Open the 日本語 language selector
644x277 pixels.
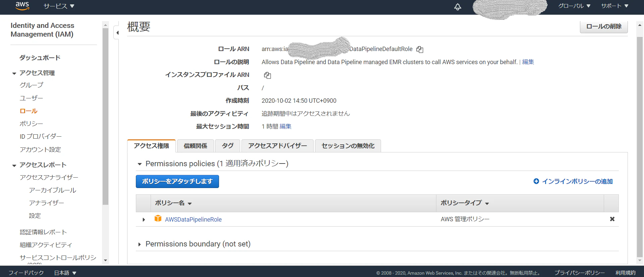(65, 273)
